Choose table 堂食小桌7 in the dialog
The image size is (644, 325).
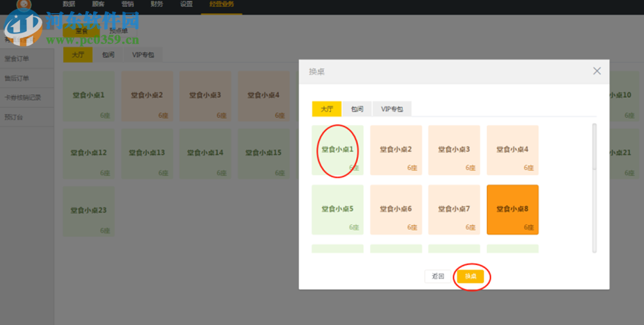click(x=455, y=210)
